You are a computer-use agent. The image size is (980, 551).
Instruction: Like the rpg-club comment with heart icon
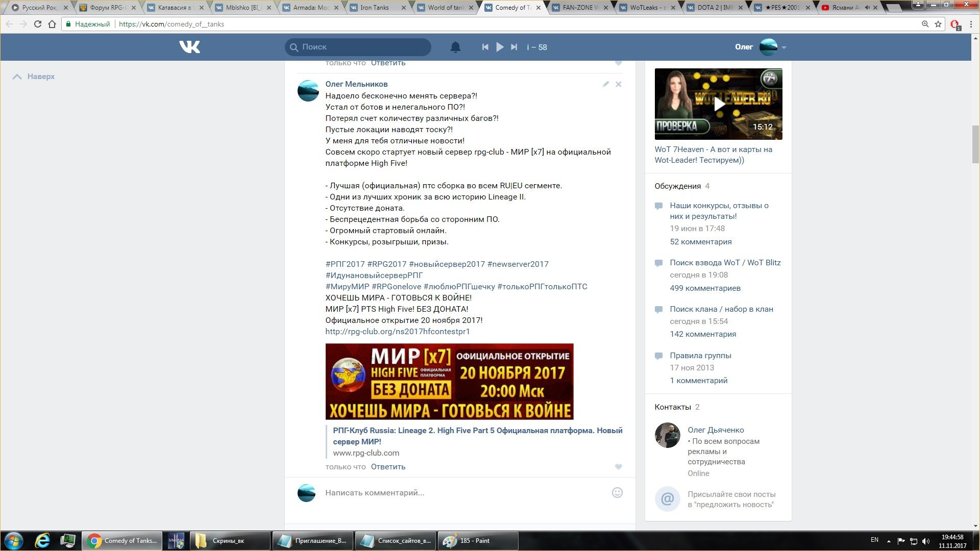pos(618,467)
